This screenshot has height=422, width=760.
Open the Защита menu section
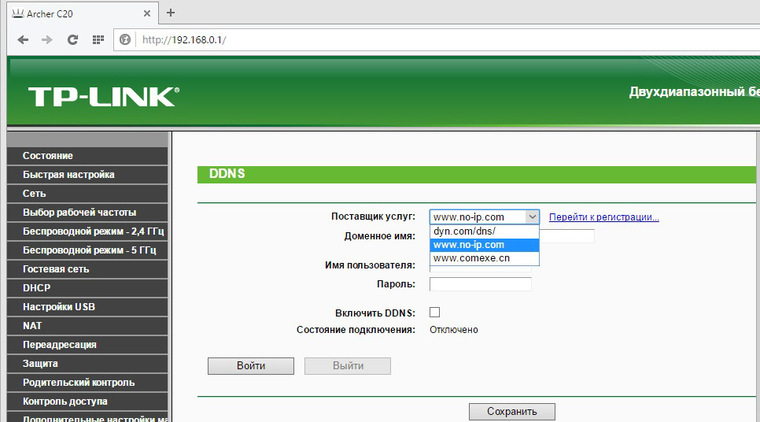click(88, 363)
